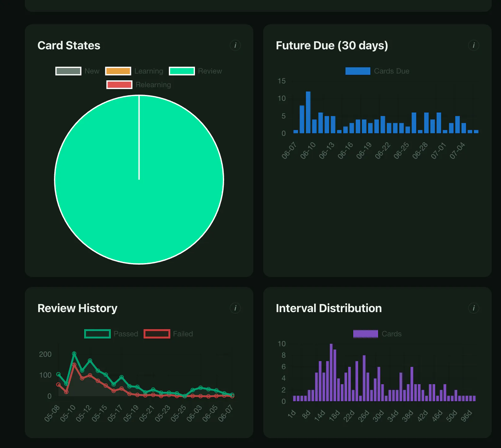Click the 1d axis label in Interval Distribution
The image size is (501, 448).
(292, 414)
